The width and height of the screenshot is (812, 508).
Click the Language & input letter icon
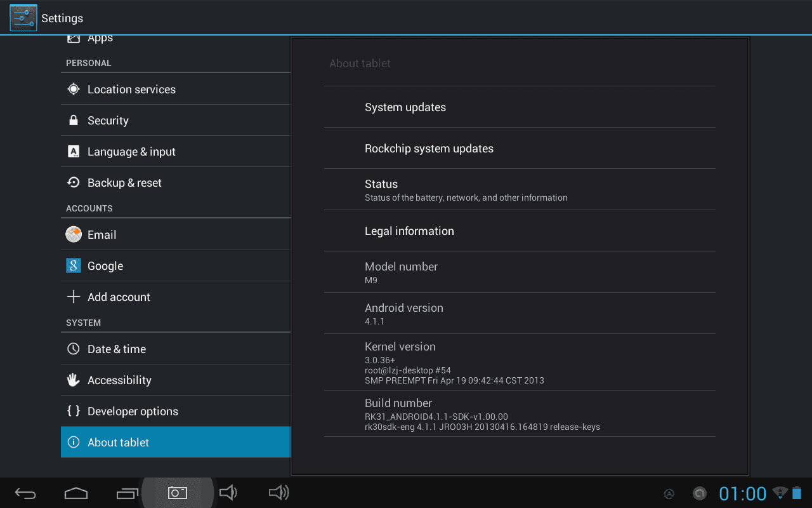click(74, 151)
